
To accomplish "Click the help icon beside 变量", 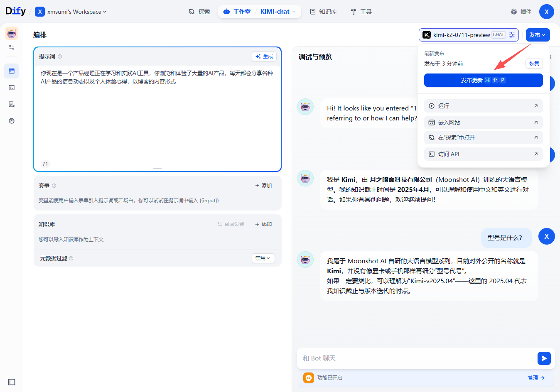I will click(x=54, y=186).
